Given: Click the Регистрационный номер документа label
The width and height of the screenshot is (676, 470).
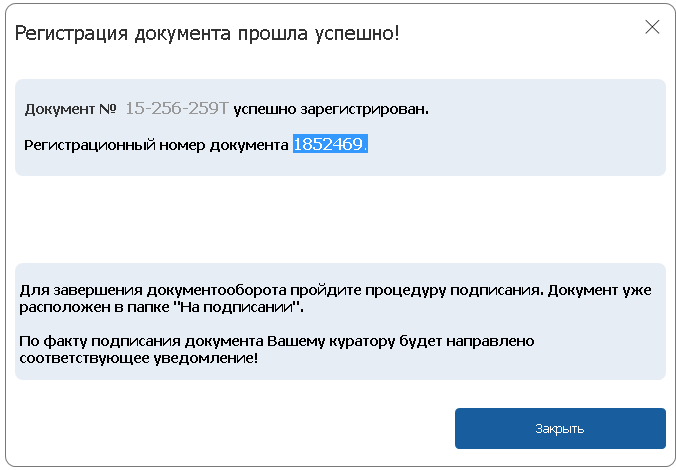Looking at the screenshot, I should click(156, 145).
